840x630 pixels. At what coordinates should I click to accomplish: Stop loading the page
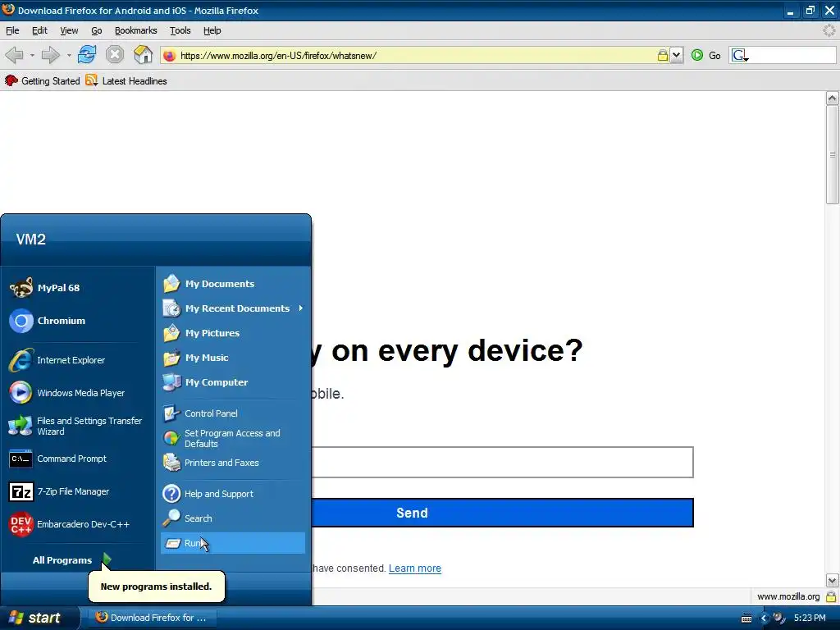pyautogui.click(x=114, y=55)
